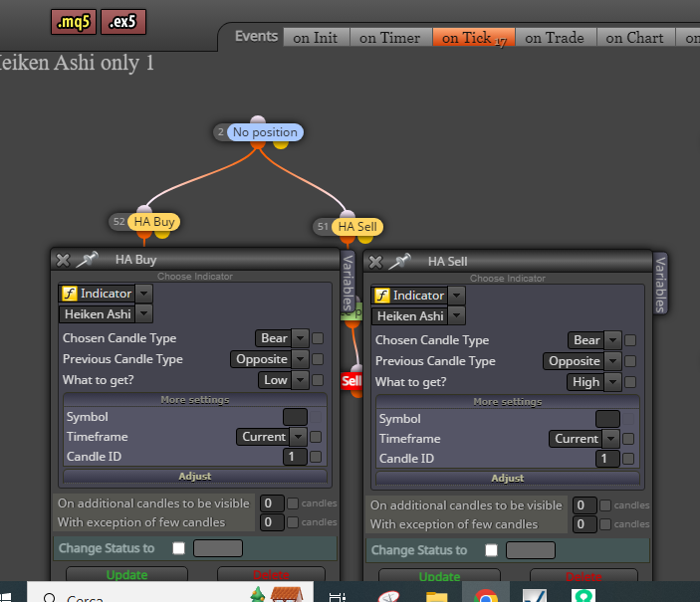700x602 pixels.
Task: Open Timeframe dropdown in HA Sell
Action: tap(610, 439)
